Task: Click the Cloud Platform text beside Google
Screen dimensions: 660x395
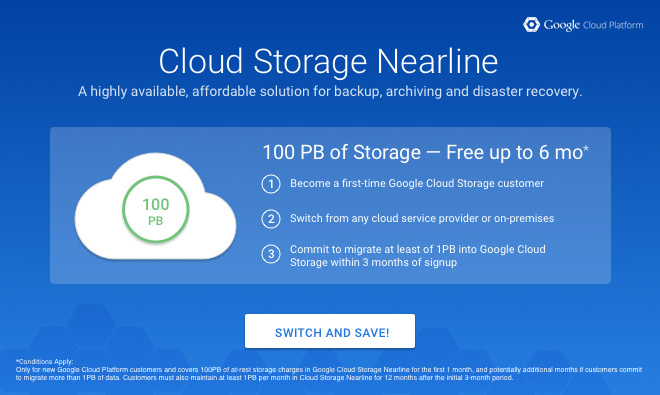Action: pos(613,25)
